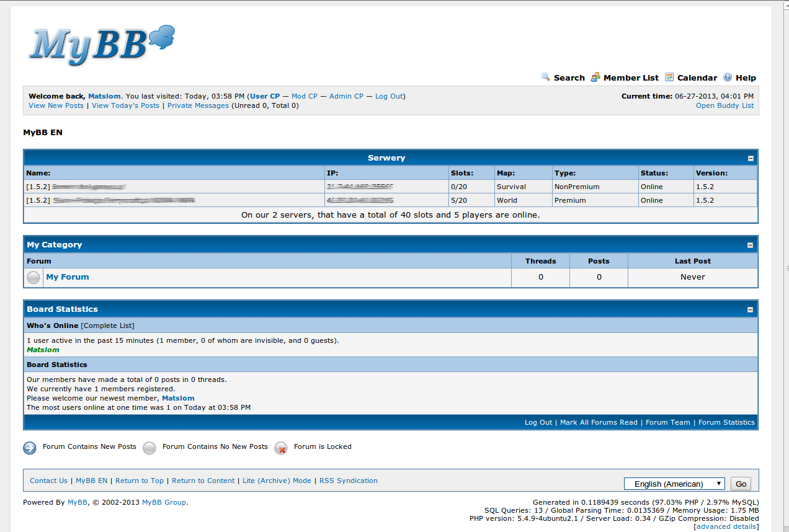Collapse the Board Statistics section
This screenshot has height=532, width=789.
click(751, 309)
